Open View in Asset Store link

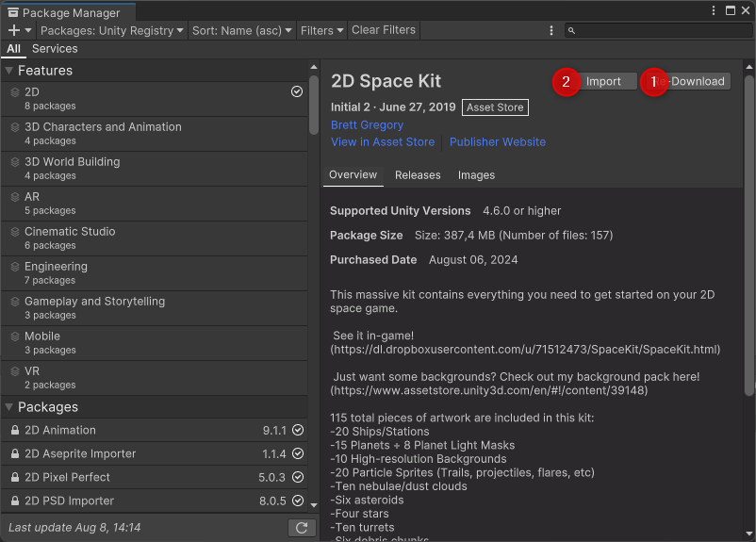(383, 142)
